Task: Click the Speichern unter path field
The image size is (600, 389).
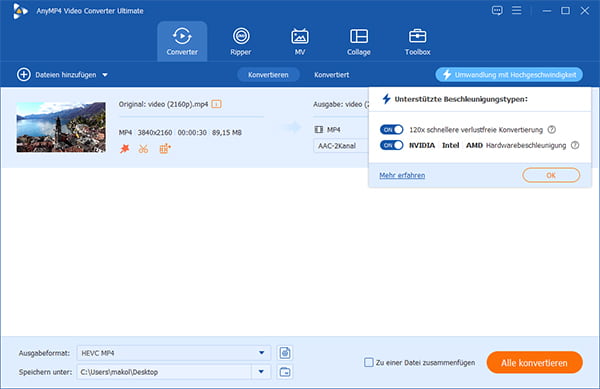Action: (164, 372)
